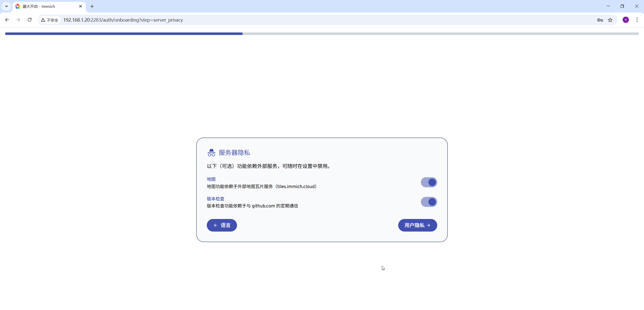Open the browser profile avatar menu
Image resolution: width=644 pixels, height=310 pixels.
626,20
